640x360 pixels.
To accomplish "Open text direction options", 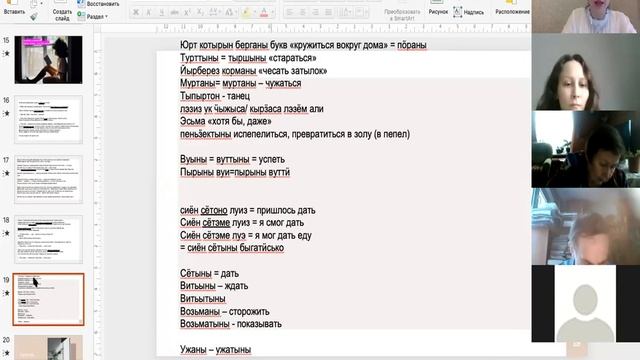I will (x=361, y=13).
